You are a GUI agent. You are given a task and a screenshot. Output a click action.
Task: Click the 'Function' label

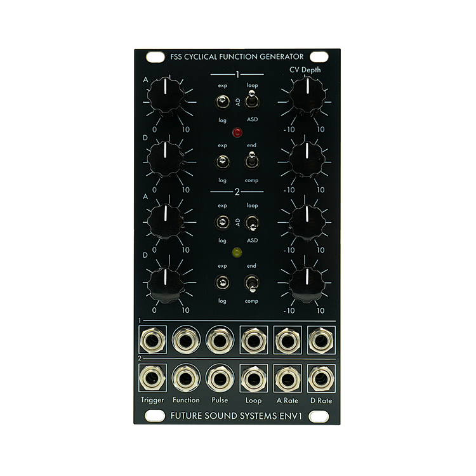(186, 400)
